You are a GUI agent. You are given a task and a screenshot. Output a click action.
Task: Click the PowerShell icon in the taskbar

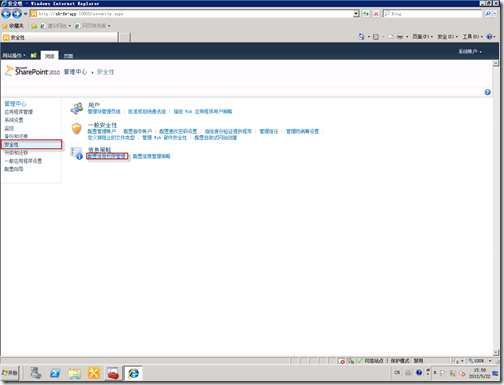55,373
